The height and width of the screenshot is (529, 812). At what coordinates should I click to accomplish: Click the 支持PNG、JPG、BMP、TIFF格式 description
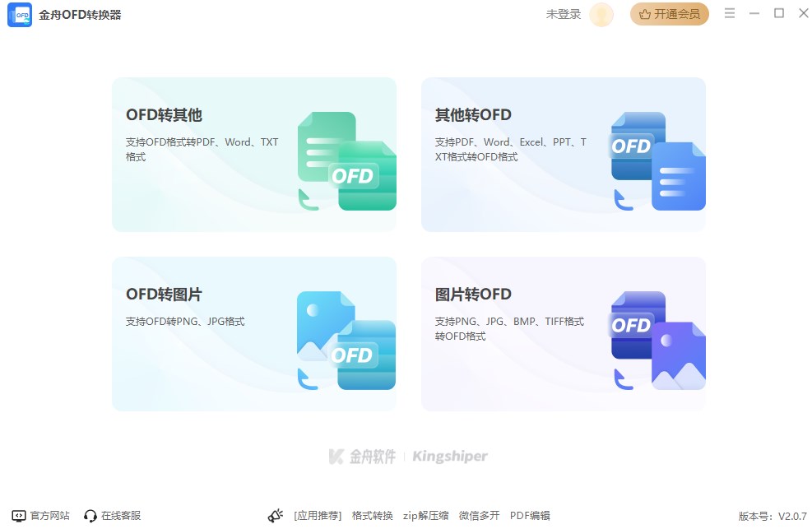click(x=509, y=329)
